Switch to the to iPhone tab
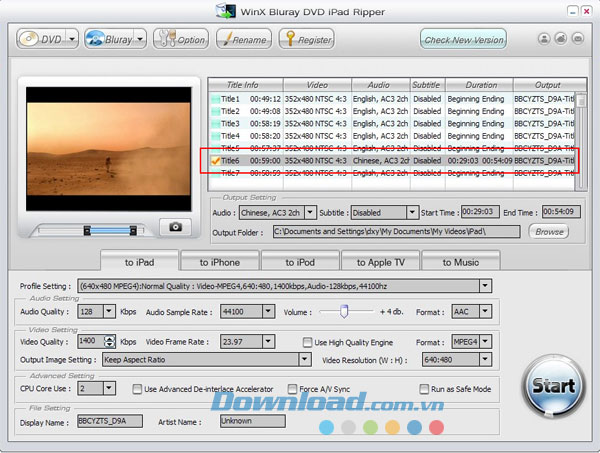The height and width of the screenshot is (453, 600). (220, 262)
